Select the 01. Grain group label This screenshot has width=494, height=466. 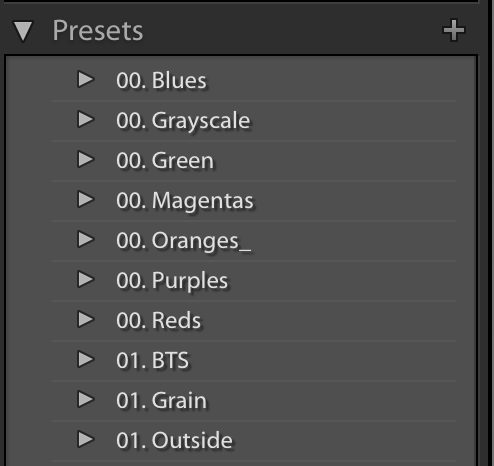tap(161, 400)
